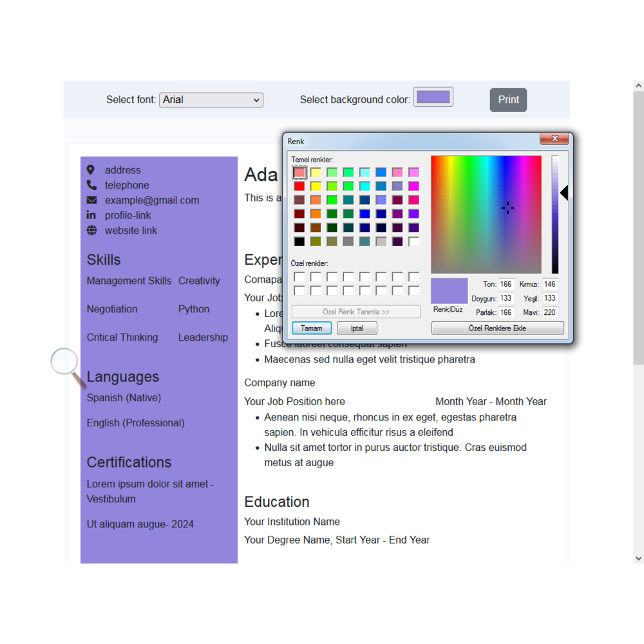Viewport: 644px width, 644px height.
Task: Select the first empty custom color slot
Action: [x=299, y=277]
